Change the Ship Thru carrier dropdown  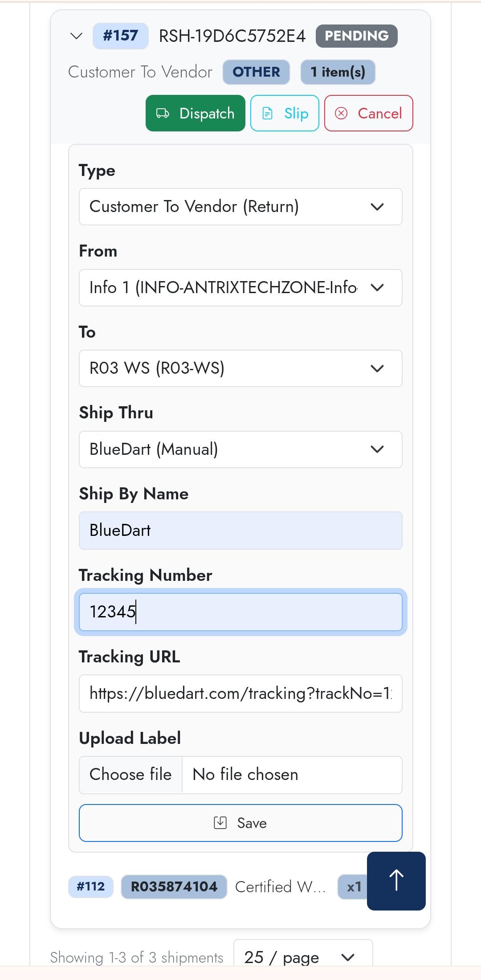pyautogui.click(x=240, y=449)
